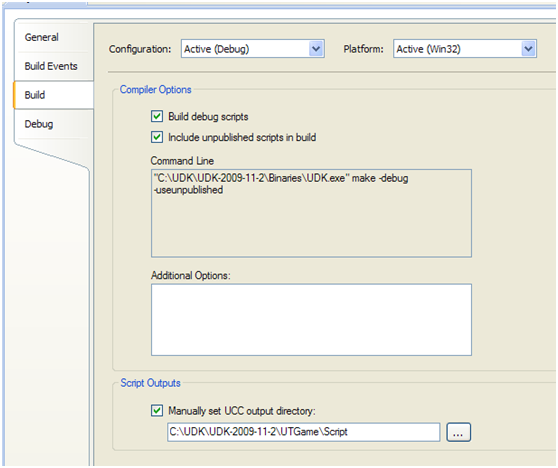This screenshot has height=468, width=558.
Task: Uncheck Include unpublished scripts in build
Action: click(x=157, y=137)
